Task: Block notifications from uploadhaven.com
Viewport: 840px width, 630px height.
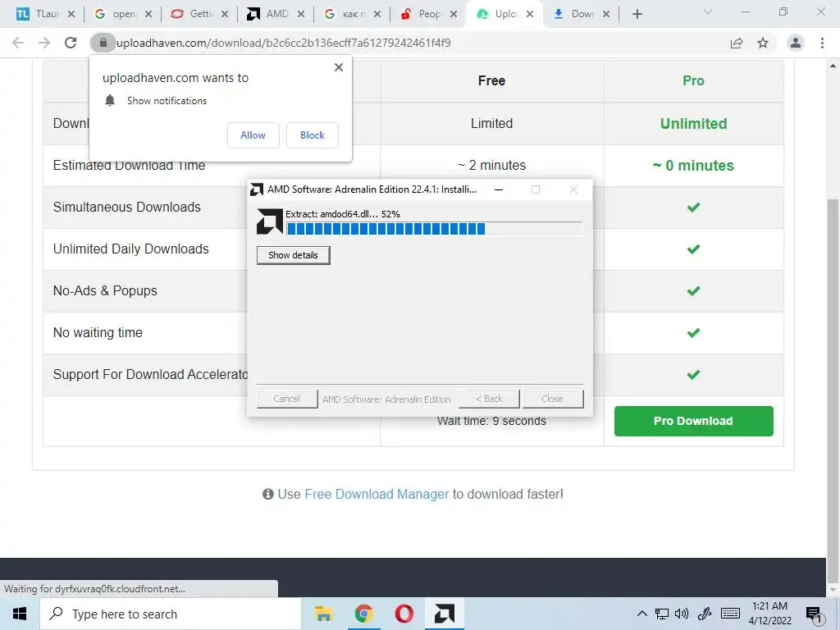Action: (313, 135)
